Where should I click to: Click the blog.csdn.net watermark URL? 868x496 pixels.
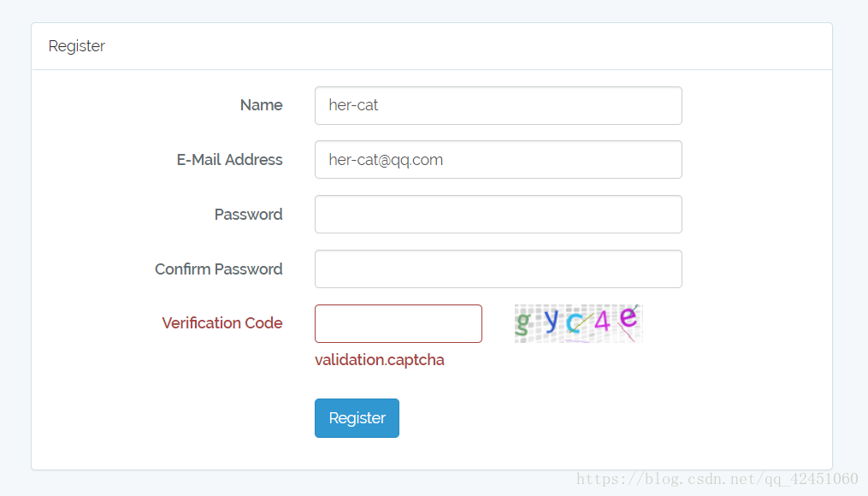(717, 479)
